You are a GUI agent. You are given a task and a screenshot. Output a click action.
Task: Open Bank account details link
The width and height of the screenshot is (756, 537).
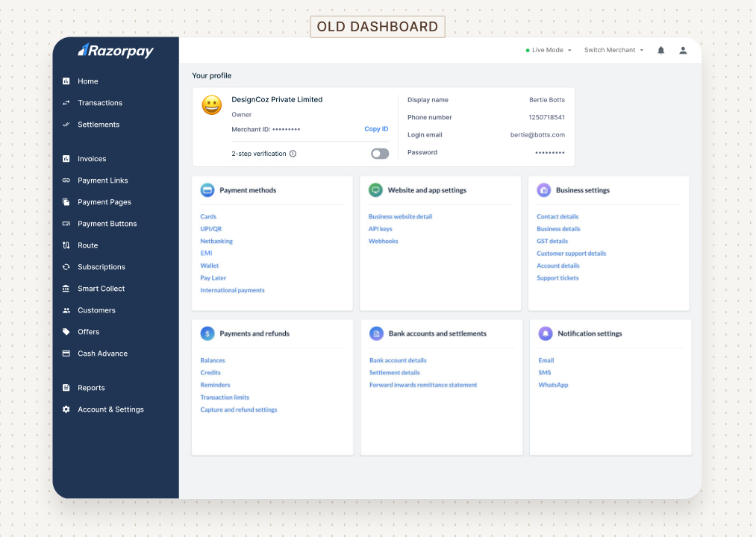(398, 360)
